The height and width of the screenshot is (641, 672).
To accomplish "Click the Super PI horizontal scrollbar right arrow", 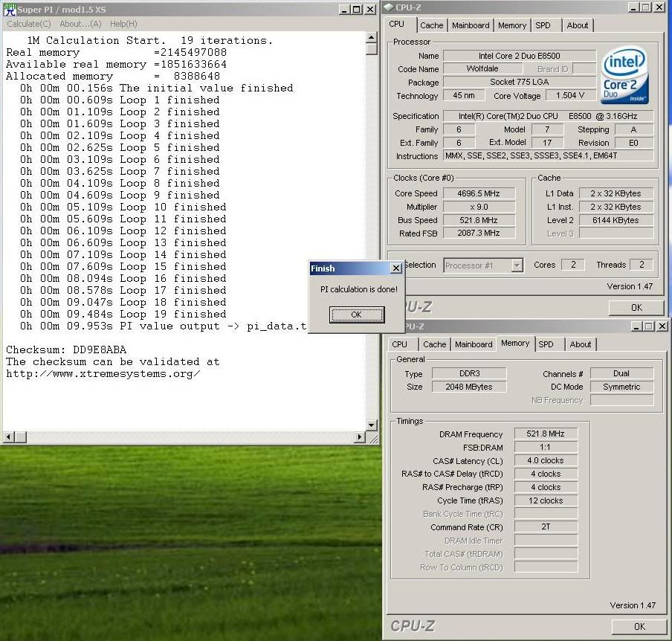I will [x=360, y=437].
